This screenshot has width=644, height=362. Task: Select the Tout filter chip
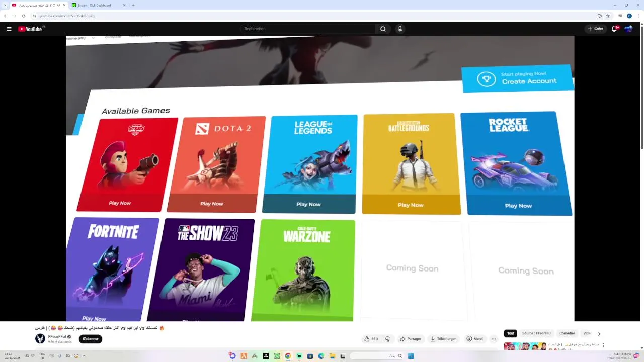coord(511,333)
